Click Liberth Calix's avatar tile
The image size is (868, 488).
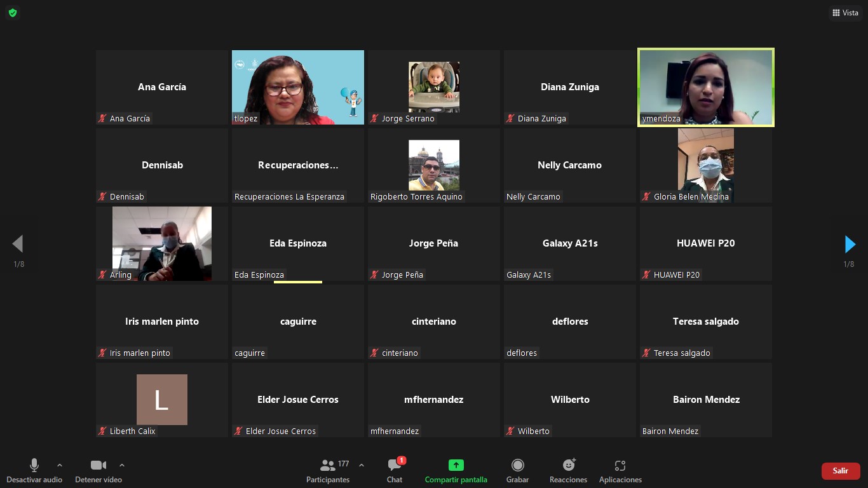coord(162,400)
